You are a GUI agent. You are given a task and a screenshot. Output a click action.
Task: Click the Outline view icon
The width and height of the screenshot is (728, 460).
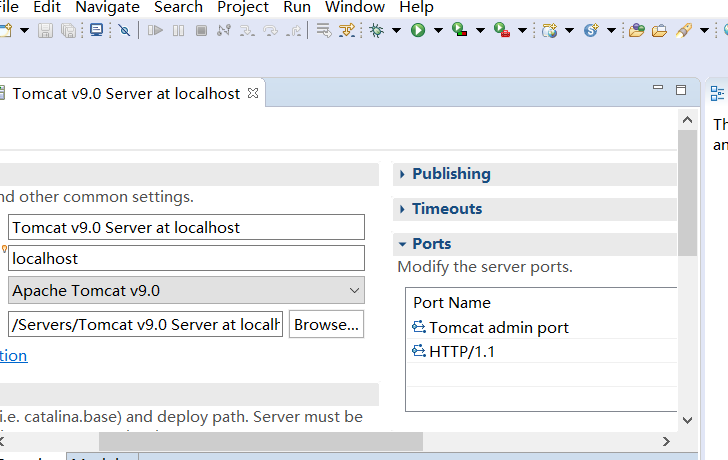coord(717,93)
